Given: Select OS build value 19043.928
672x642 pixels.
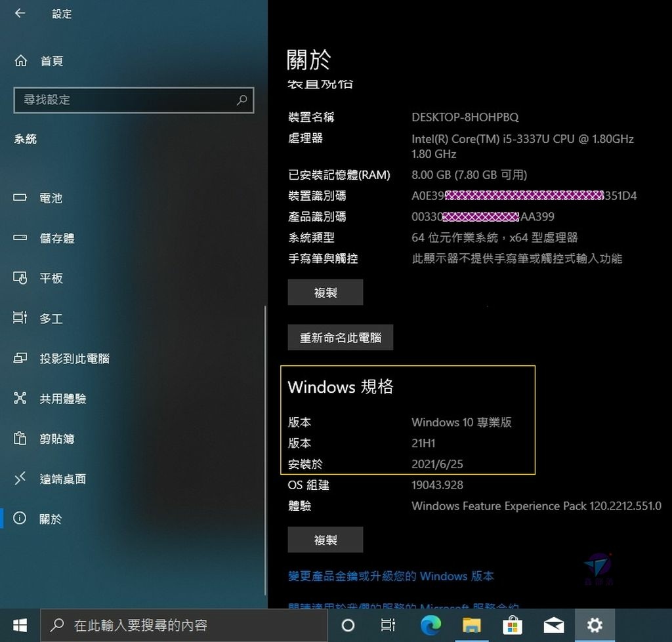Looking at the screenshot, I should 437,485.
